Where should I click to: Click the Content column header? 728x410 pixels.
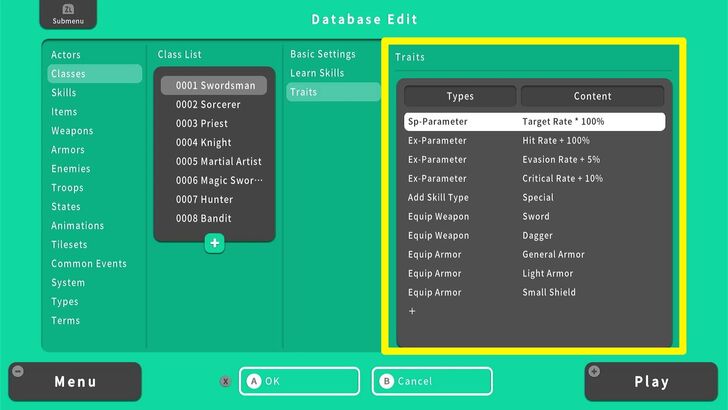coord(592,96)
